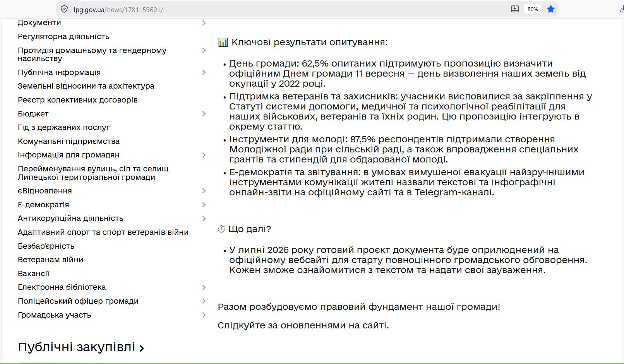Image resolution: width=624 pixels, height=364 pixels.
Task: Open Адаптивний спорт та спорт ветеранів війни
Action: pos(103,232)
